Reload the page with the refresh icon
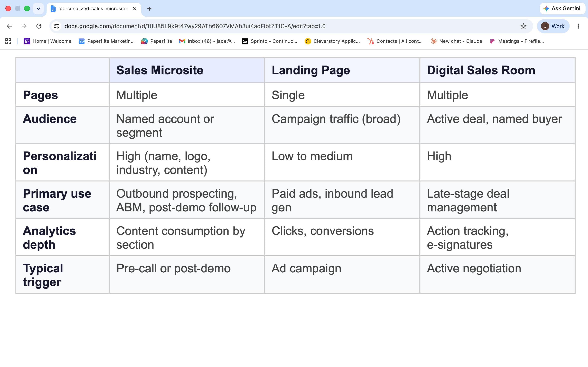The width and height of the screenshot is (588, 367). coord(39,26)
